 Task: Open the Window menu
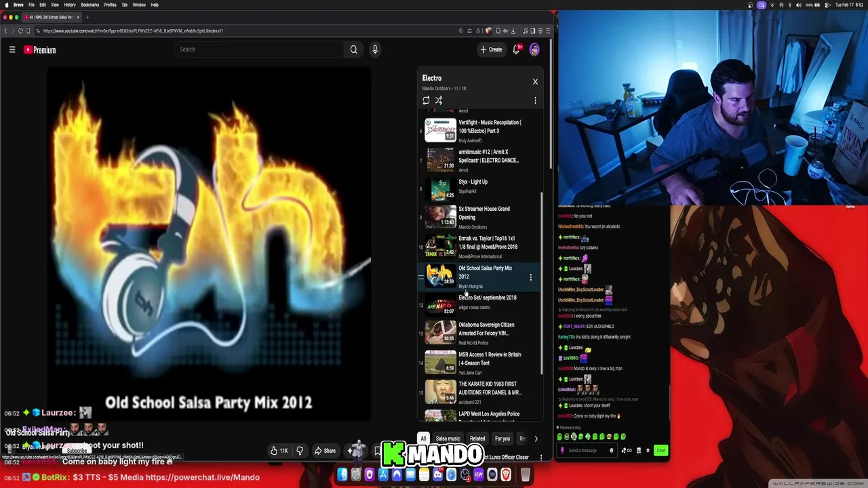139,5
